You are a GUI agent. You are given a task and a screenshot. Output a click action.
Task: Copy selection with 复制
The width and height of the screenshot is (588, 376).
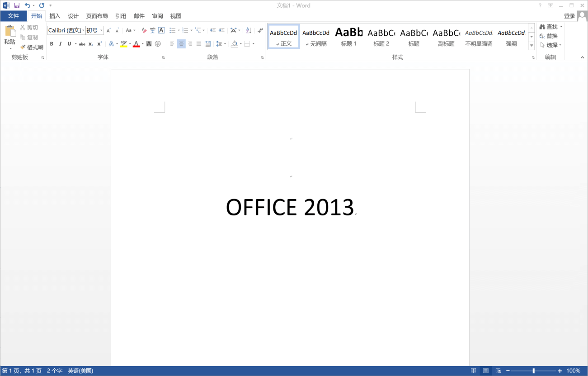29,38
